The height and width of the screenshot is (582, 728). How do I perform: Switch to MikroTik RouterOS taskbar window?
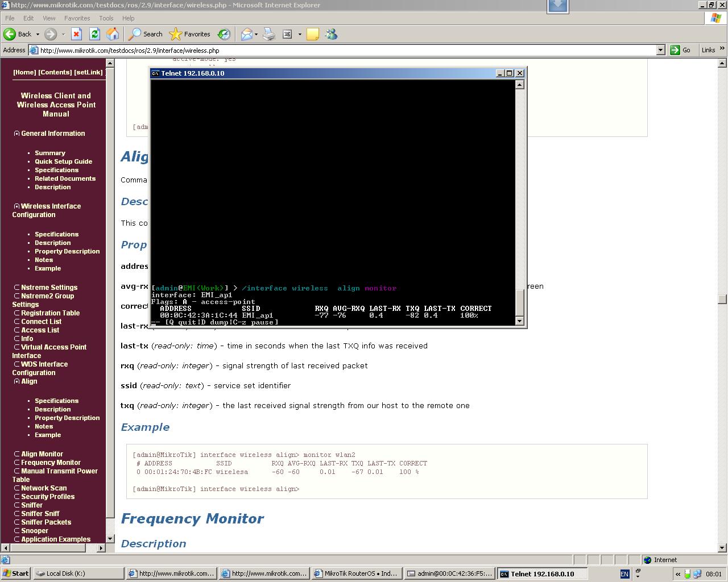coord(357,573)
